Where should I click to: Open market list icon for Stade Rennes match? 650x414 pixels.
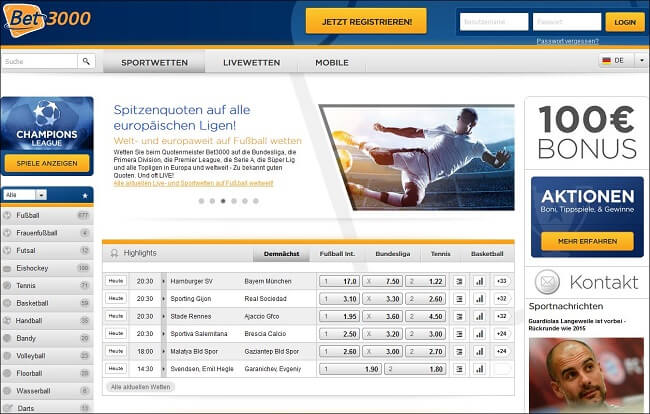click(x=459, y=317)
